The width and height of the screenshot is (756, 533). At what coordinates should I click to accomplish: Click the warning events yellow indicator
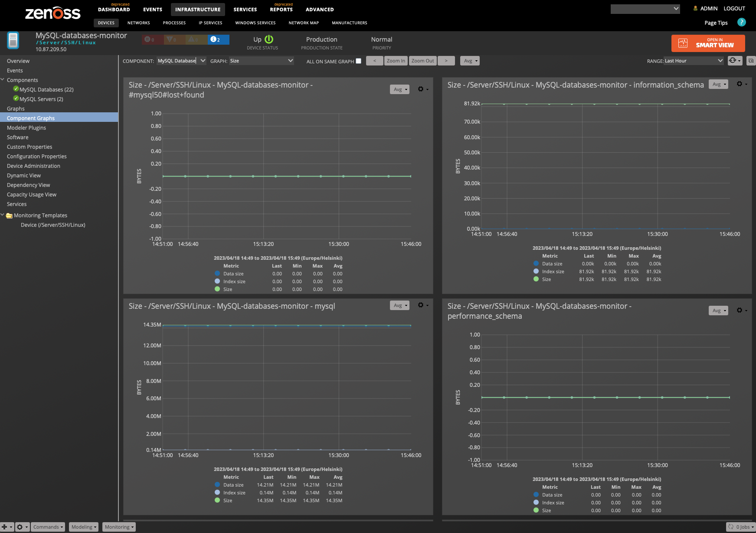(196, 39)
